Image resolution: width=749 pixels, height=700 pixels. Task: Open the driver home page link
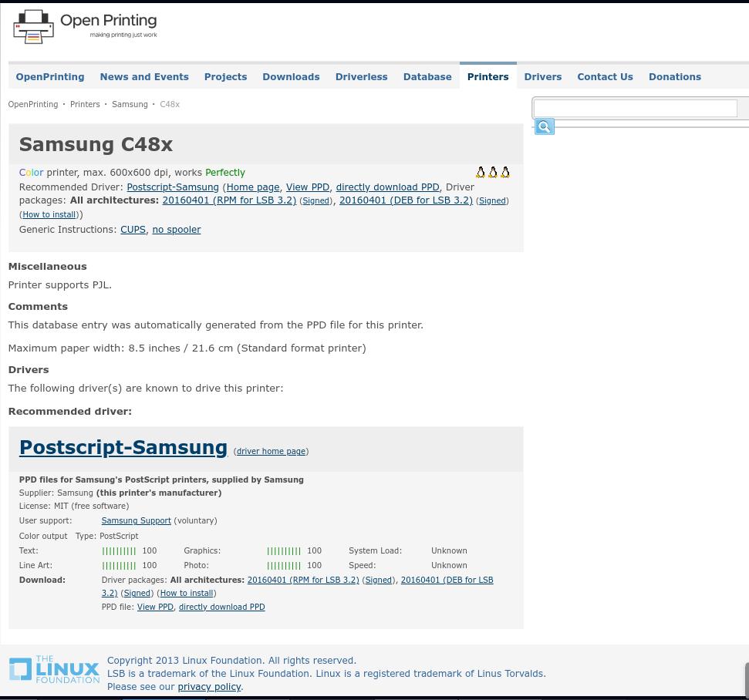click(x=271, y=451)
